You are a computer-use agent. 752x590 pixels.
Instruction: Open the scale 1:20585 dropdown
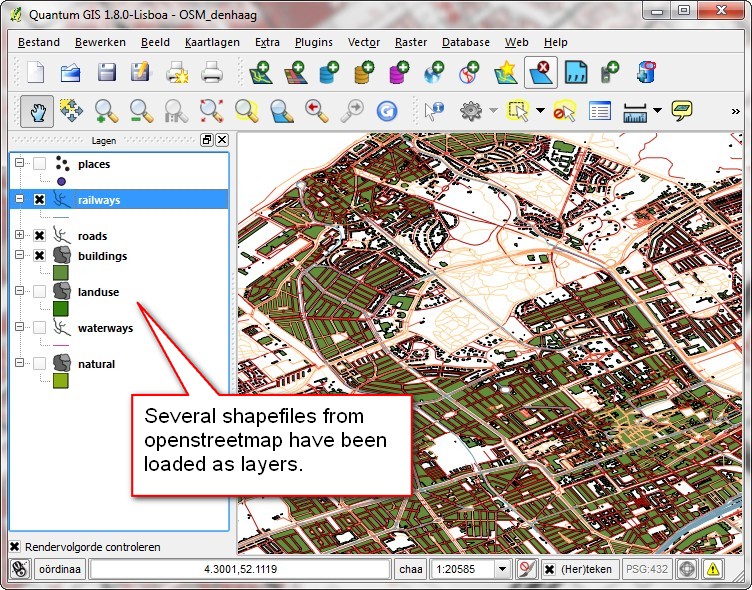point(503,569)
